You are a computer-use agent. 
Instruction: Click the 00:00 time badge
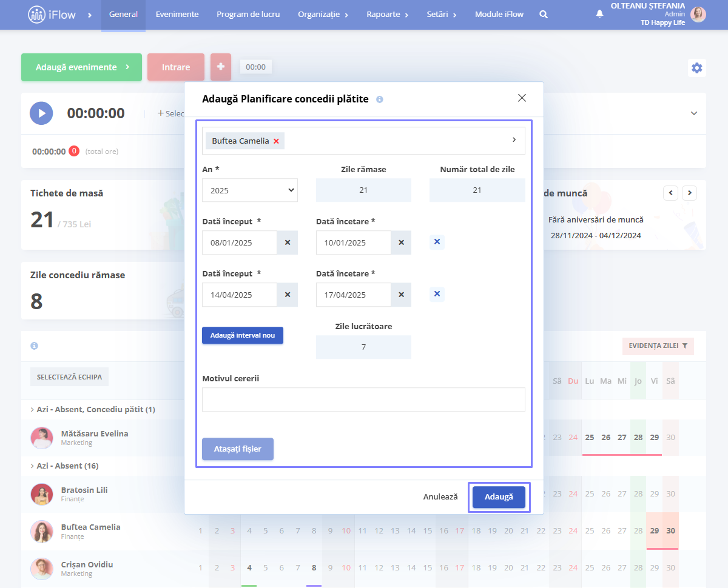click(x=256, y=67)
